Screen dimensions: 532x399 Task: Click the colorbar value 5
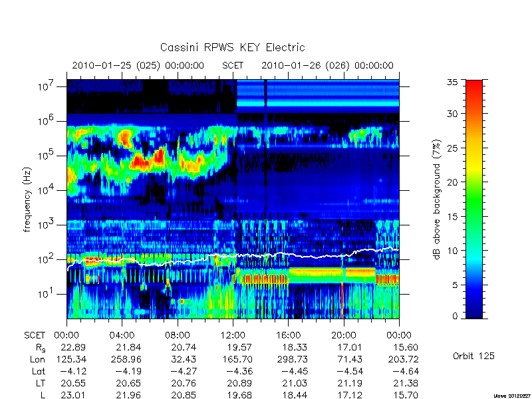(455, 285)
